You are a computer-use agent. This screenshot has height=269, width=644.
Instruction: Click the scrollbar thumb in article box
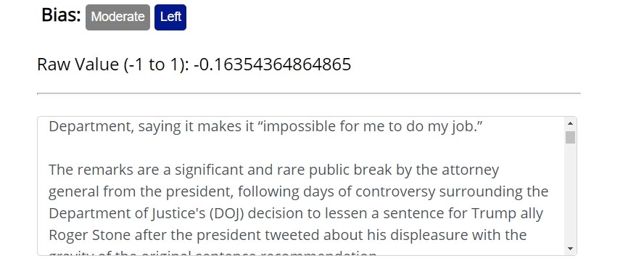point(570,138)
